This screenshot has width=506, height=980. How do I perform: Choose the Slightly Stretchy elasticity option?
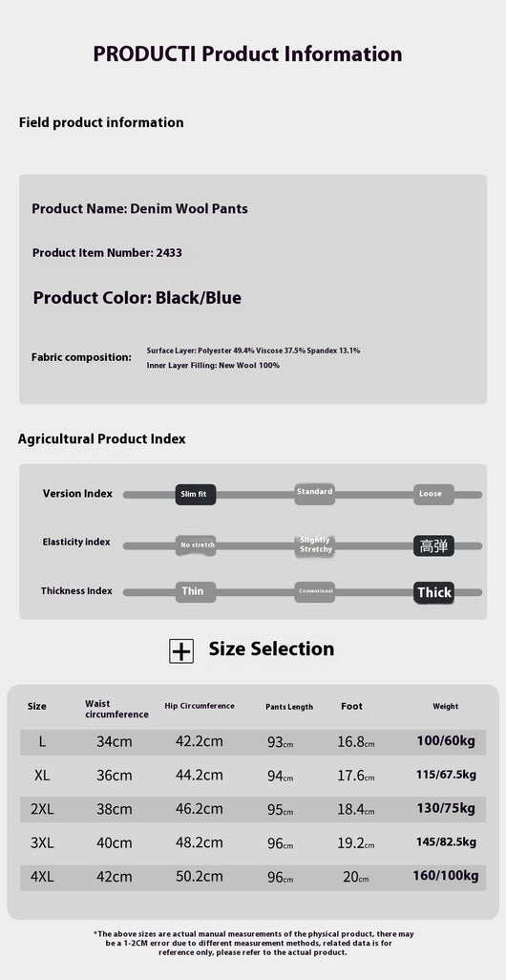tap(314, 544)
